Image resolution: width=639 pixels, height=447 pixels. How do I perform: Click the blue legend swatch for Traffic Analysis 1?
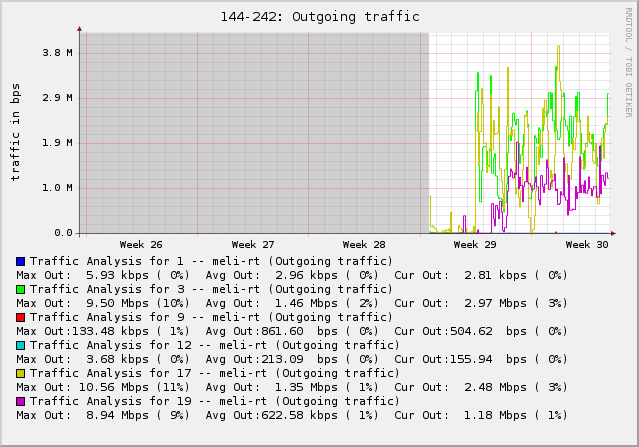20,261
